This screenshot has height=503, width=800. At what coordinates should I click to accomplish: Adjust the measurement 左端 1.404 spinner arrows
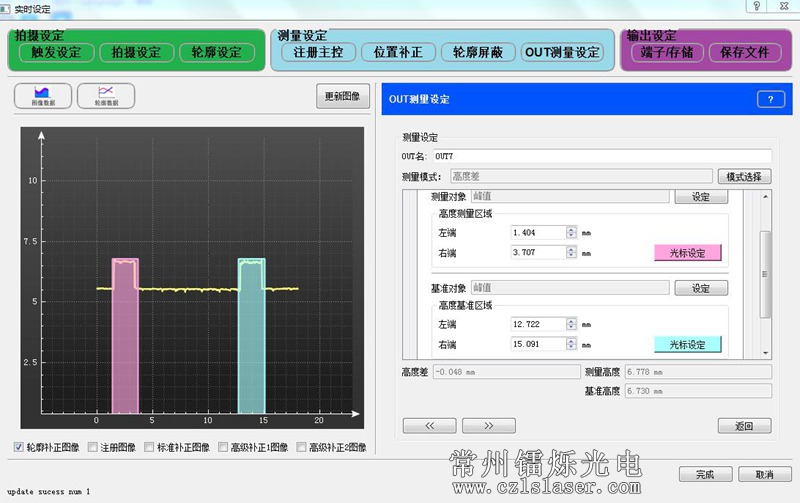[x=571, y=232]
